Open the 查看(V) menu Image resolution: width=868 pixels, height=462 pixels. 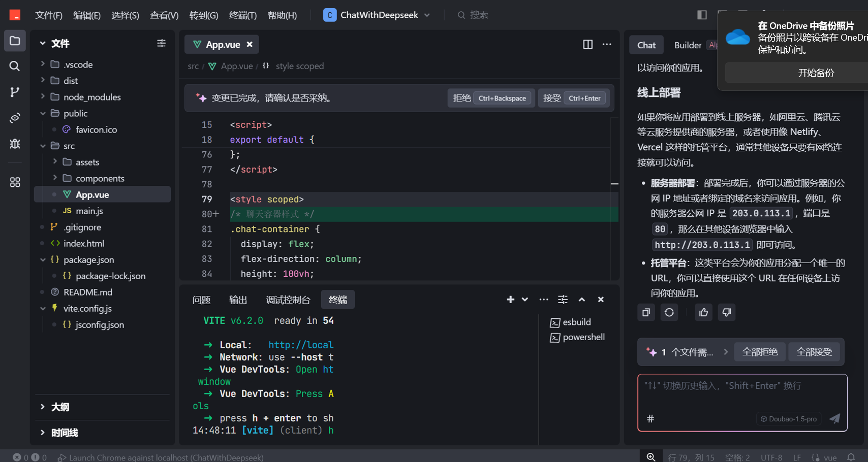point(164,15)
